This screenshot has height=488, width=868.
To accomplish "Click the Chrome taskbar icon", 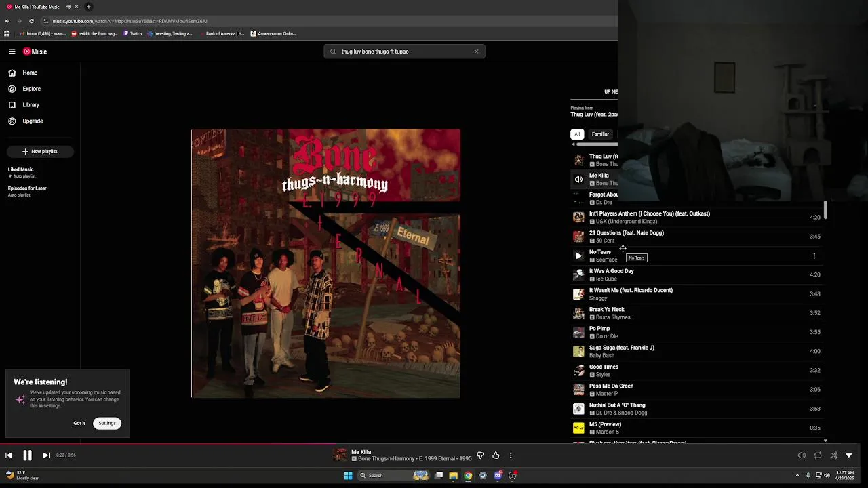I will pos(468,476).
